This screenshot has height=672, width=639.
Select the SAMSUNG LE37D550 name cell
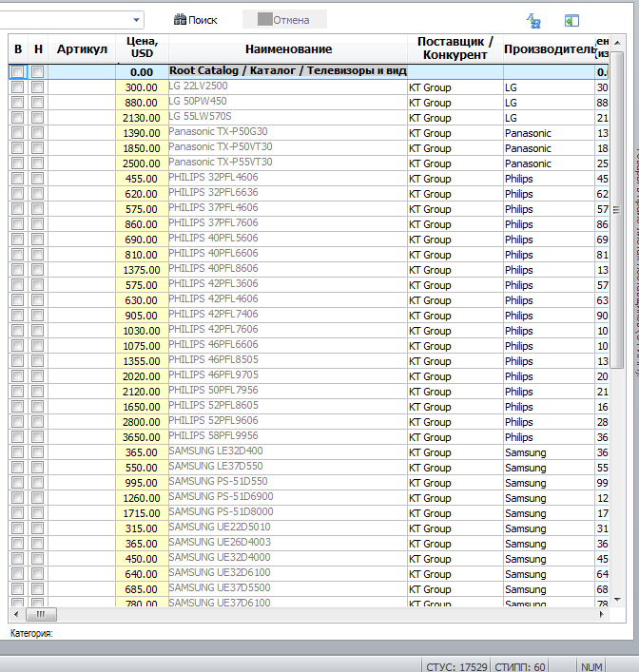tap(288, 467)
